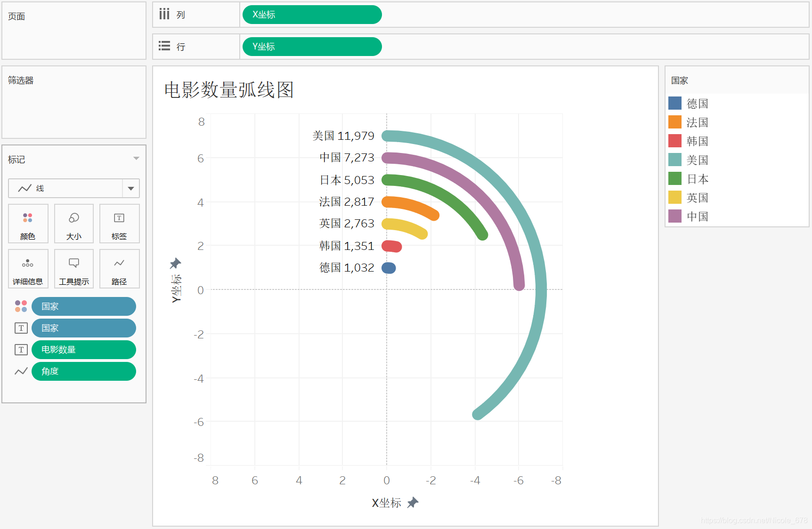Click the 中国 legend label text

697,216
